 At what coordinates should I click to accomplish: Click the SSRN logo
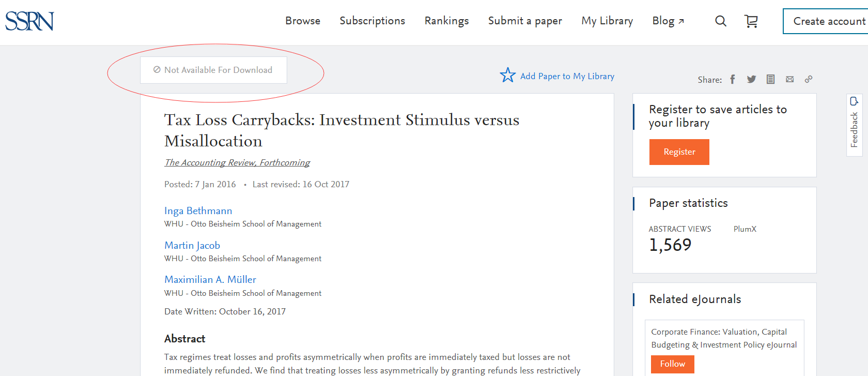[x=29, y=21]
